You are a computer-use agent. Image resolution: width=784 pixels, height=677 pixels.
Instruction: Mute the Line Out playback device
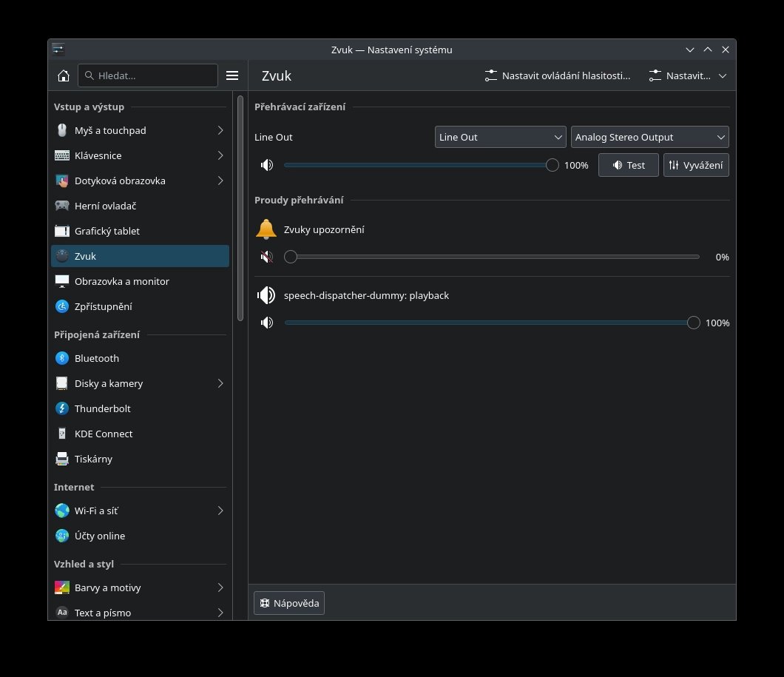coord(266,165)
